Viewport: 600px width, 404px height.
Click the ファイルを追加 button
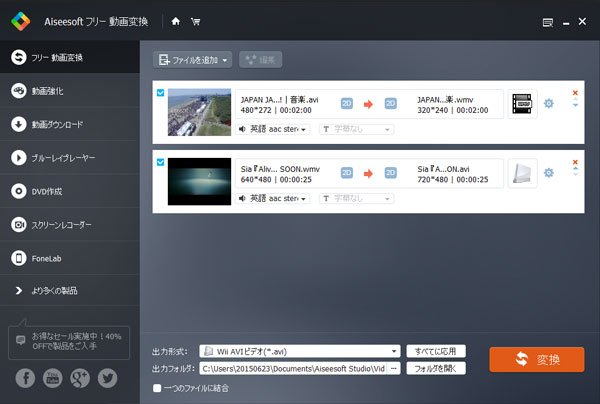click(x=192, y=60)
